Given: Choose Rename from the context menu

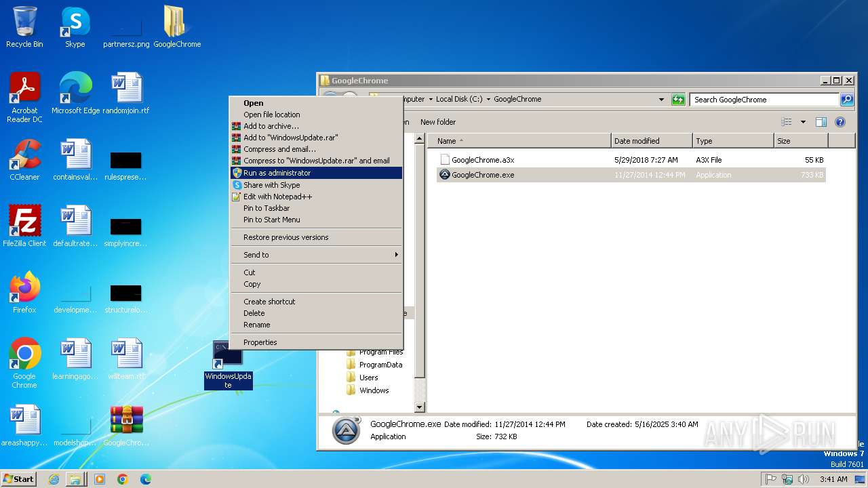Looking at the screenshot, I should click(x=315, y=325).
